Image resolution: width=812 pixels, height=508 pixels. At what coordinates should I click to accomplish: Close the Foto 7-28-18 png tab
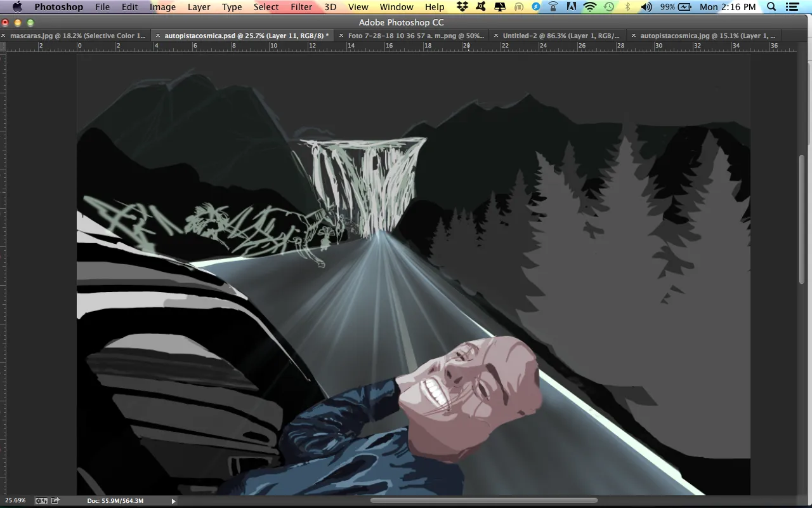[x=342, y=36]
